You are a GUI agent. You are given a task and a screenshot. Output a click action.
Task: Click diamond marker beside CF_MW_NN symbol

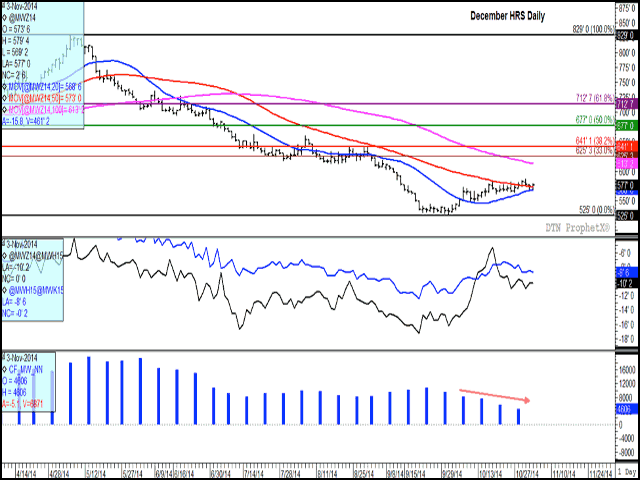coord(4,371)
